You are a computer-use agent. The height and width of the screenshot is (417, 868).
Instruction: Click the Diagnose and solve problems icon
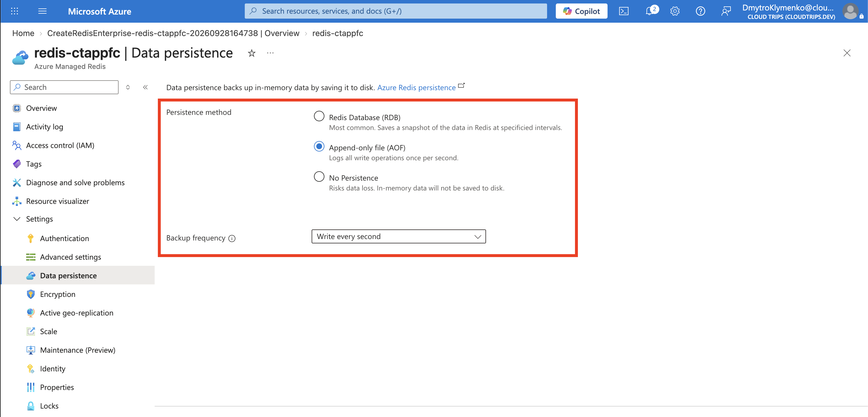(x=17, y=182)
